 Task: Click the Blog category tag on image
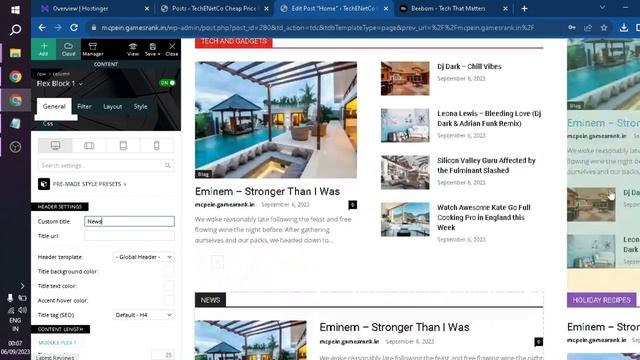(203, 174)
